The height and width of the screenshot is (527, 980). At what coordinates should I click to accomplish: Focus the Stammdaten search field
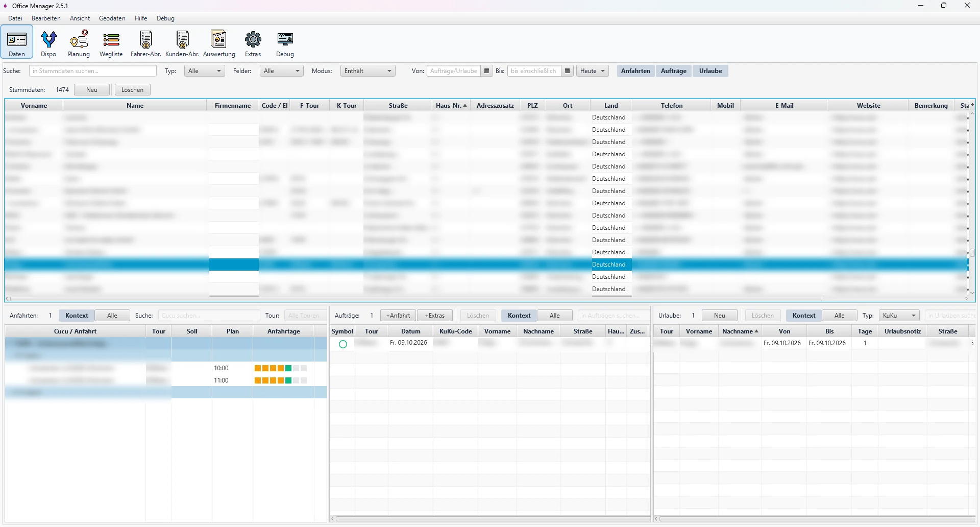pos(93,71)
